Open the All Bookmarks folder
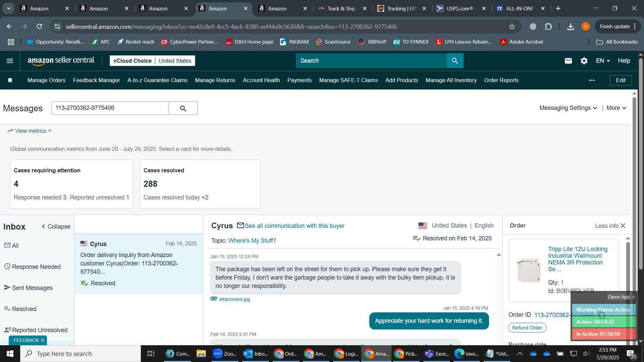Image resolution: width=644 pixels, height=362 pixels. coord(617,42)
